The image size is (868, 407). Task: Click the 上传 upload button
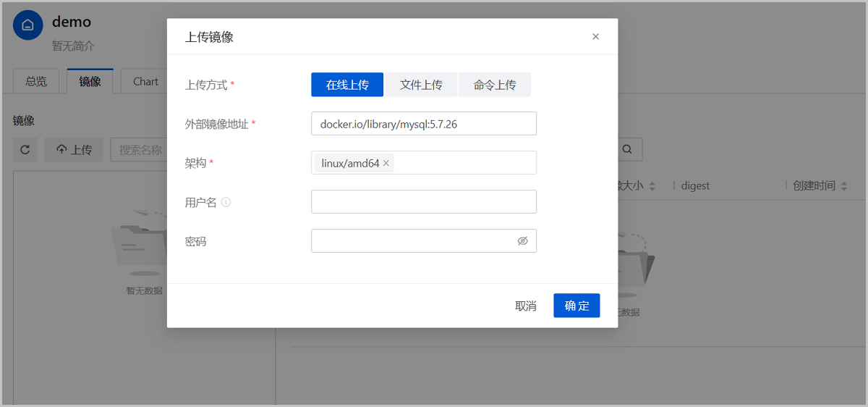point(74,150)
